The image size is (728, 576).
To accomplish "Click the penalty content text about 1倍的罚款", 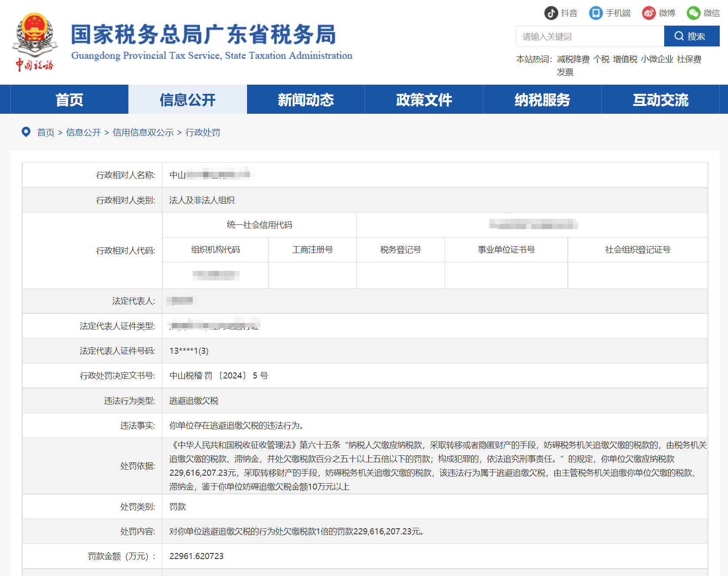I will click(296, 531).
